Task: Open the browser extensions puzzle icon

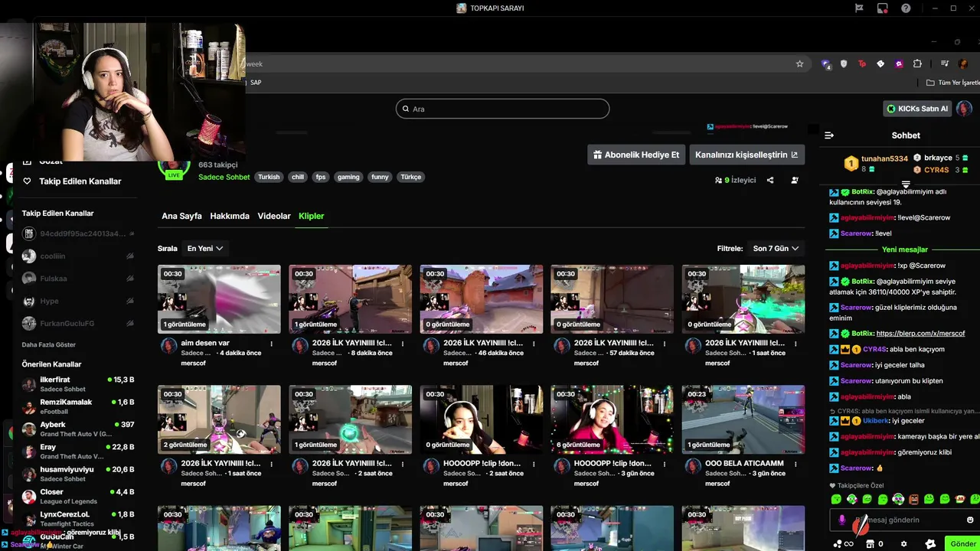Action: click(x=917, y=64)
